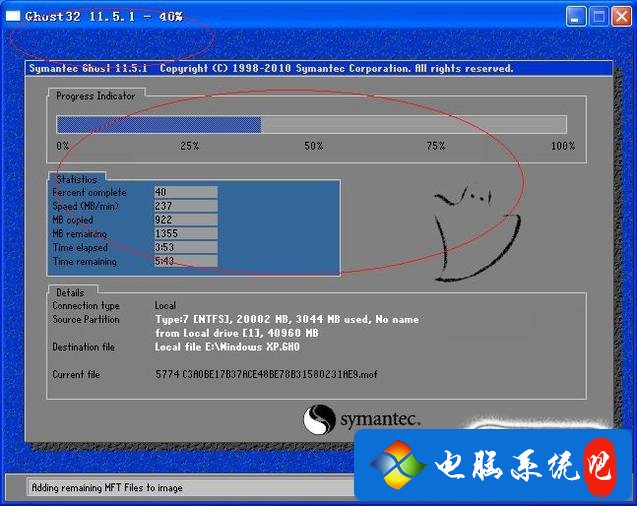Click the 'Ghost32 11.5.1 - 40%' window title
Screen dimensions: 637x506
(104, 17)
